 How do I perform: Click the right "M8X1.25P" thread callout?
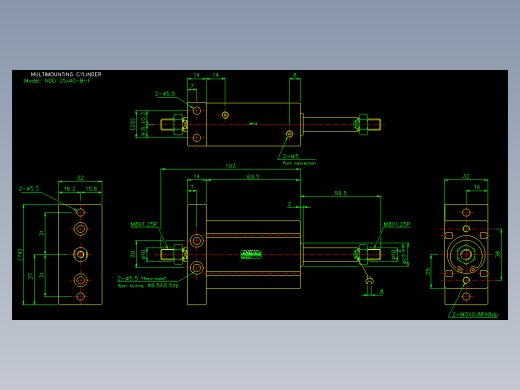click(397, 225)
